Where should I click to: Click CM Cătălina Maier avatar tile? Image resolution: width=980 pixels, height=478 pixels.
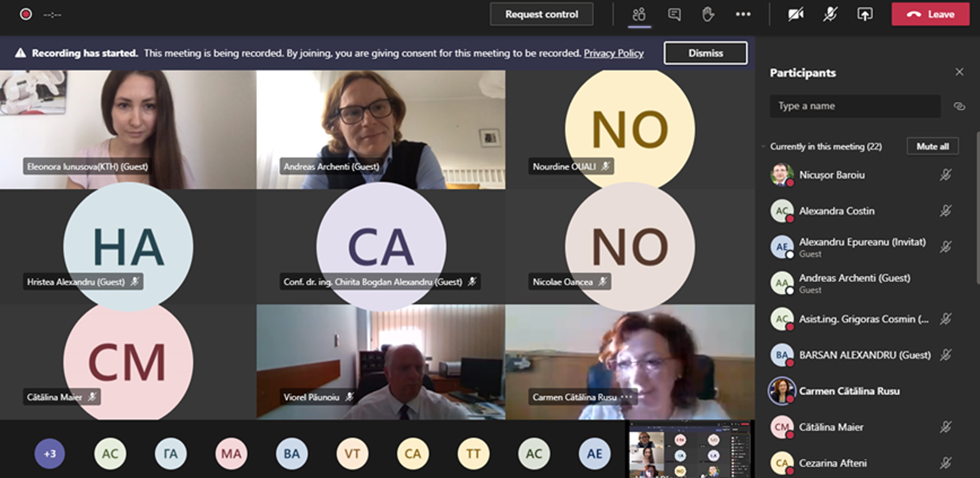click(x=128, y=362)
